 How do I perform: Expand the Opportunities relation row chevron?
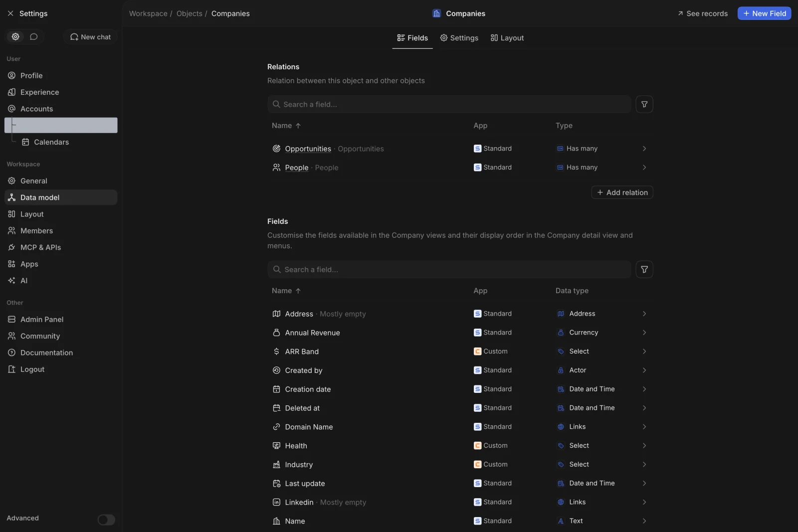[x=644, y=149]
